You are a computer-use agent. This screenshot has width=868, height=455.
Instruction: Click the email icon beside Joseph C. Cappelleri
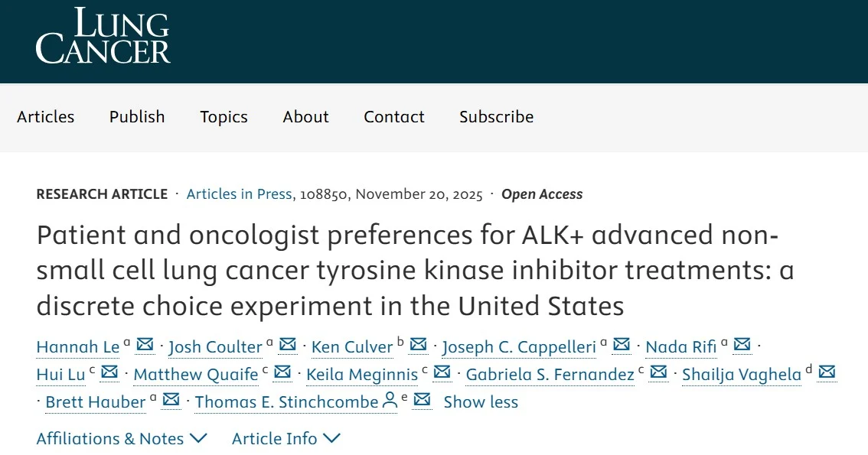pos(621,346)
